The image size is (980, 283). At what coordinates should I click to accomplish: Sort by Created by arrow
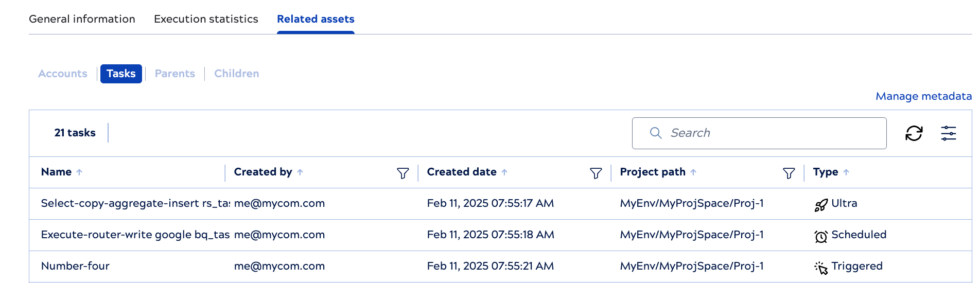(300, 172)
